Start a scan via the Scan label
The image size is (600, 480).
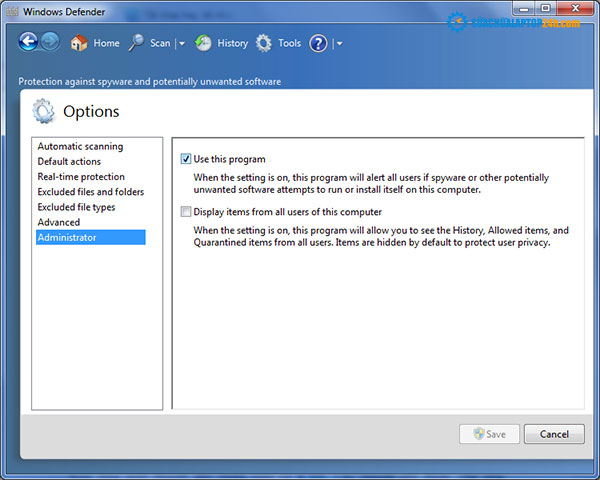160,43
